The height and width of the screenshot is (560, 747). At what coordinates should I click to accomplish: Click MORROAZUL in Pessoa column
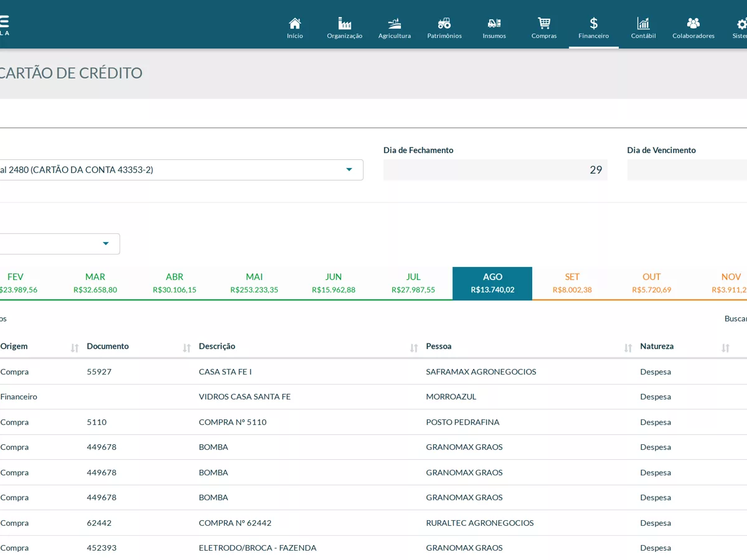[x=451, y=396]
